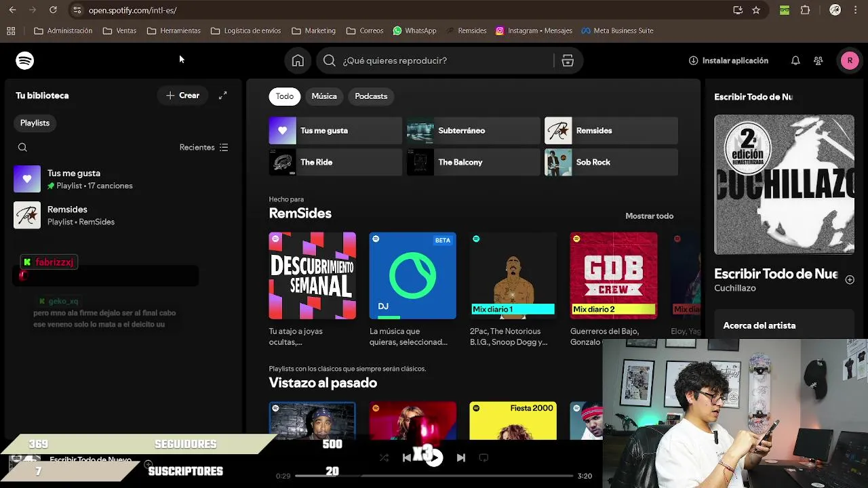Open The Ride shortcut tile
This screenshot has height=488, width=868.
pos(336,163)
